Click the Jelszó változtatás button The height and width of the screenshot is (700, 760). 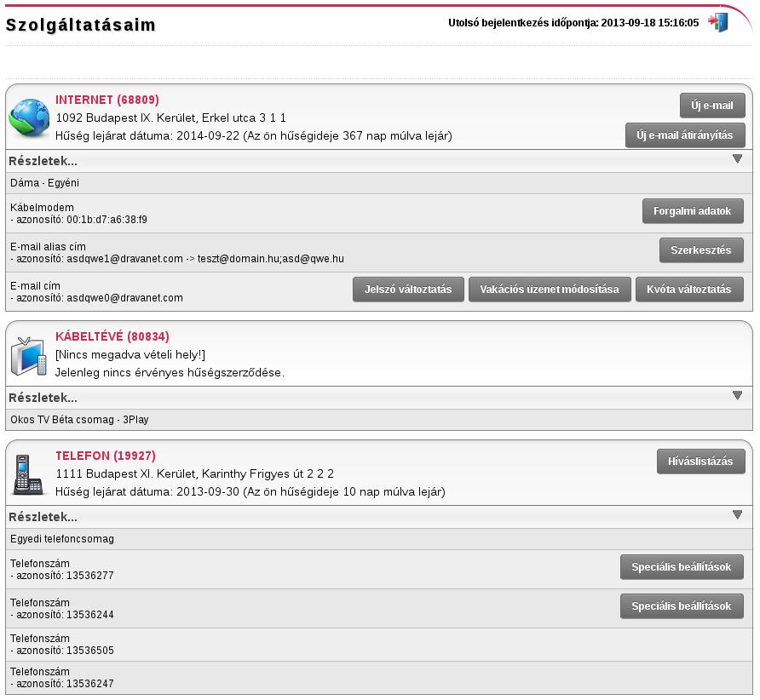(x=408, y=290)
